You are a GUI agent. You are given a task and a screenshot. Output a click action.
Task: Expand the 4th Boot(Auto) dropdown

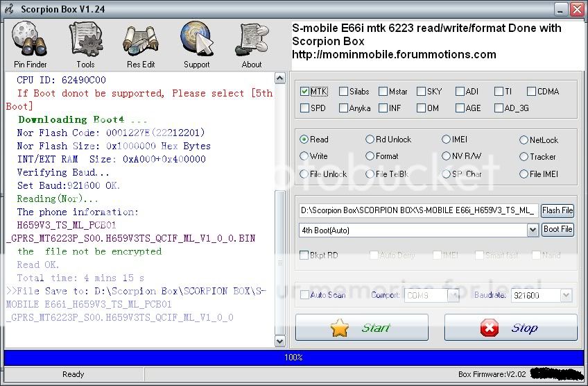pos(533,230)
